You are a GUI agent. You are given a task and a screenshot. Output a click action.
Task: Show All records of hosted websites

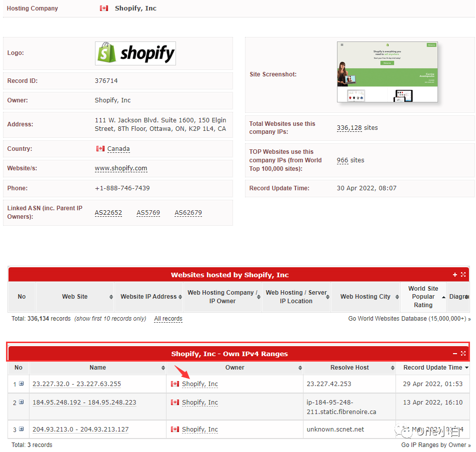[168, 319]
